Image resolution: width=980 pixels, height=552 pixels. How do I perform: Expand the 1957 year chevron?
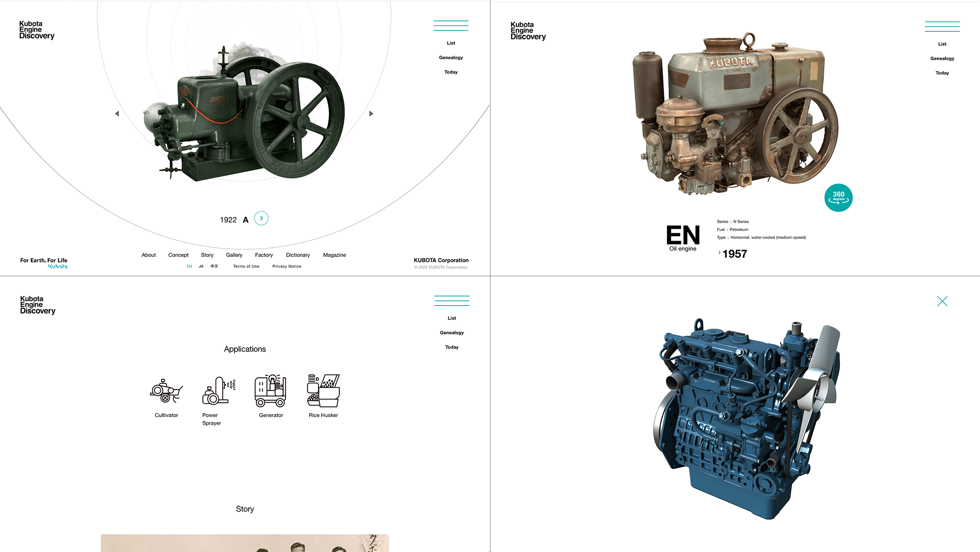[x=720, y=252]
